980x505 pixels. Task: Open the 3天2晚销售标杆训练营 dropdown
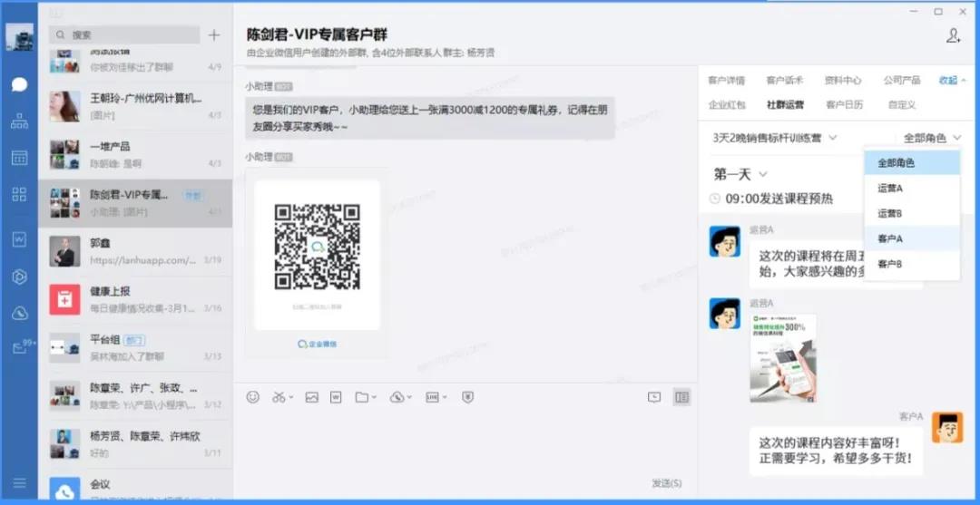pyautogui.click(x=774, y=138)
